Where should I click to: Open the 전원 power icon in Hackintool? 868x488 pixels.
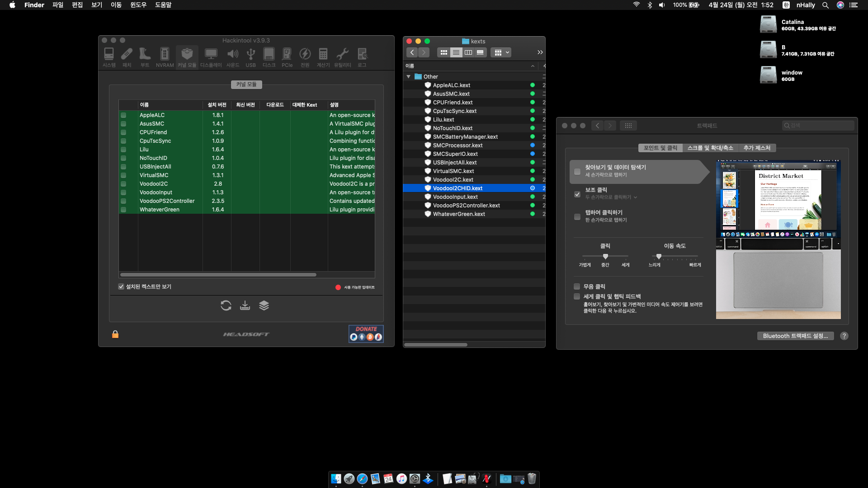click(305, 57)
